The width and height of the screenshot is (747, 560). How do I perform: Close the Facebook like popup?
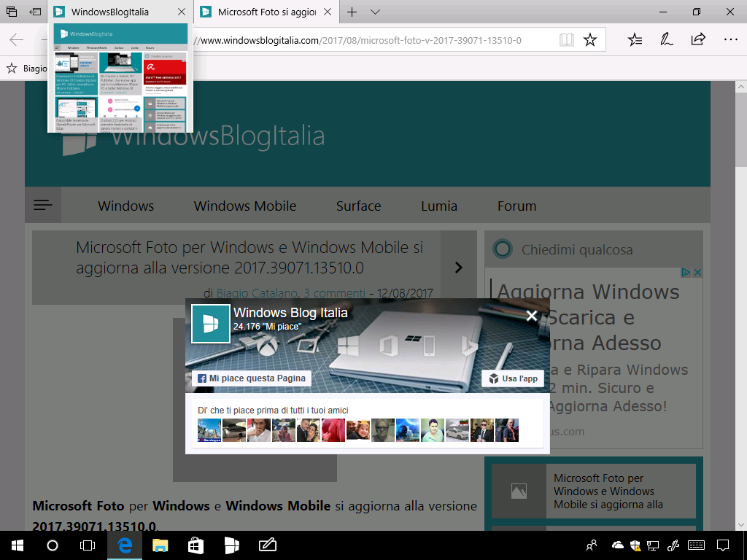[x=532, y=316]
